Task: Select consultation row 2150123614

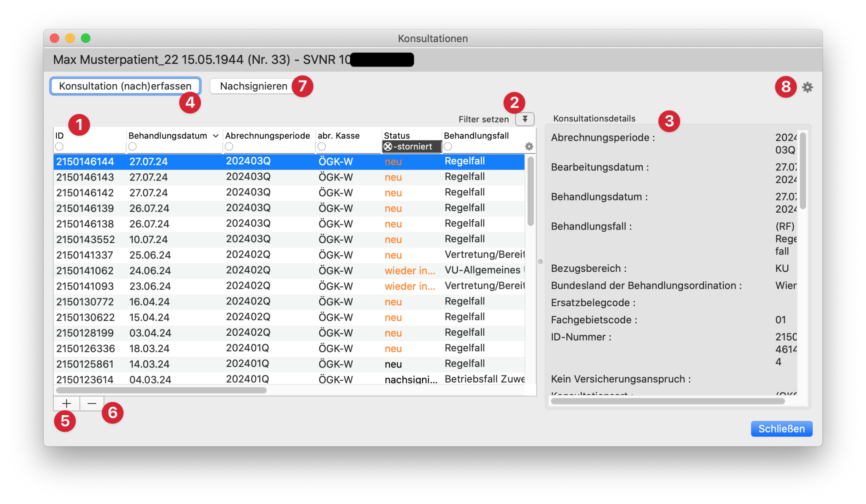Action: pyautogui.click(x=289, y=379)
